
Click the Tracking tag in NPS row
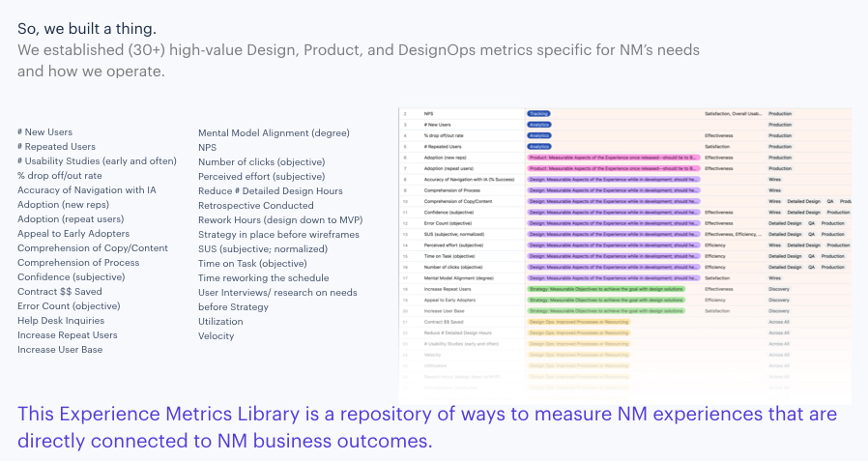(538, 114)
